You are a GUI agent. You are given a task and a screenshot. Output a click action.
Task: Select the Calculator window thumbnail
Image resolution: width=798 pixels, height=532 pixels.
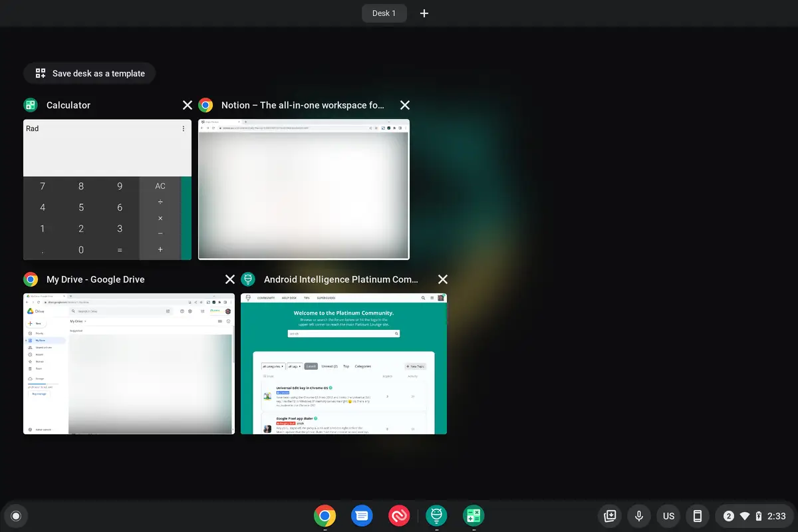click(107, 190)
